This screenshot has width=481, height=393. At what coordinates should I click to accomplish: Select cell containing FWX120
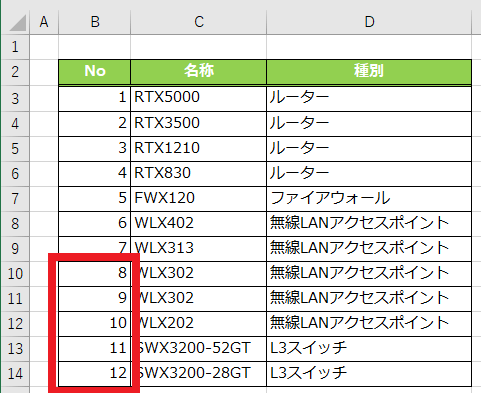point(199,199)
